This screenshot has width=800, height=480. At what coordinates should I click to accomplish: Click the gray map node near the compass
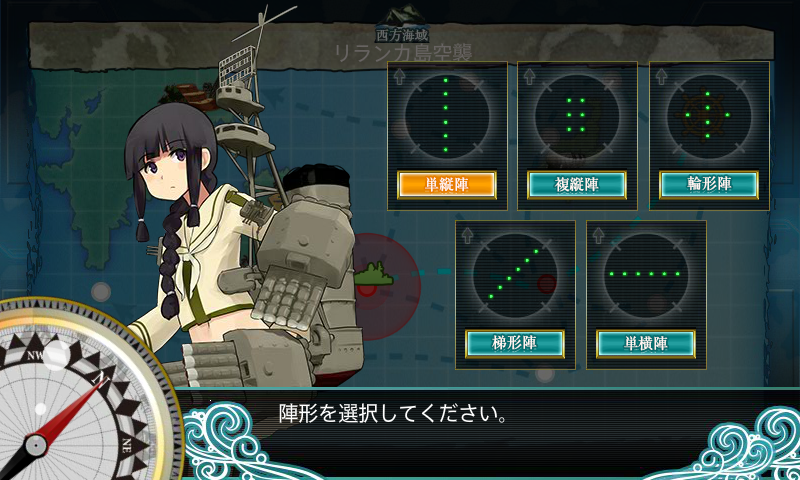click(x=101, y=292)
